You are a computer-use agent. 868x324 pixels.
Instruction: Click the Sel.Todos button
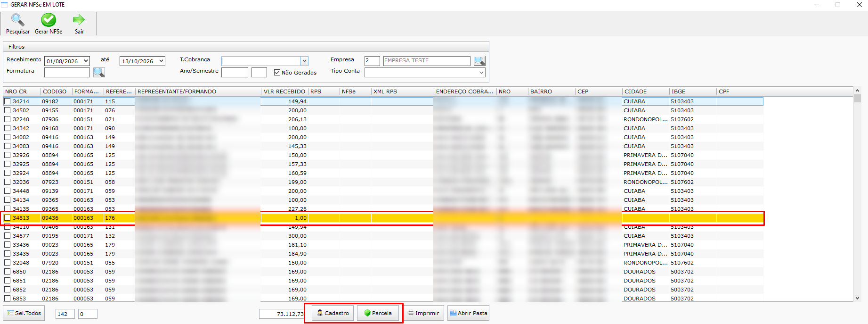pyautogui.click(x=24, y=313)
